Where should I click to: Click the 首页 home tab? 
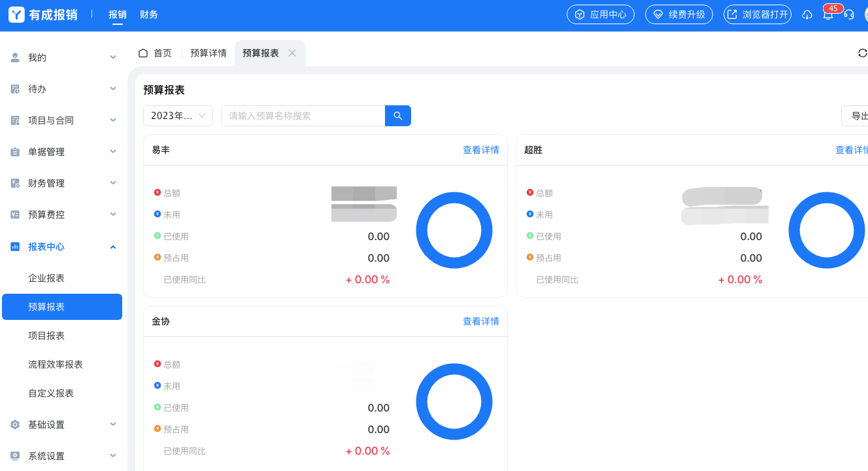[156, 53]
